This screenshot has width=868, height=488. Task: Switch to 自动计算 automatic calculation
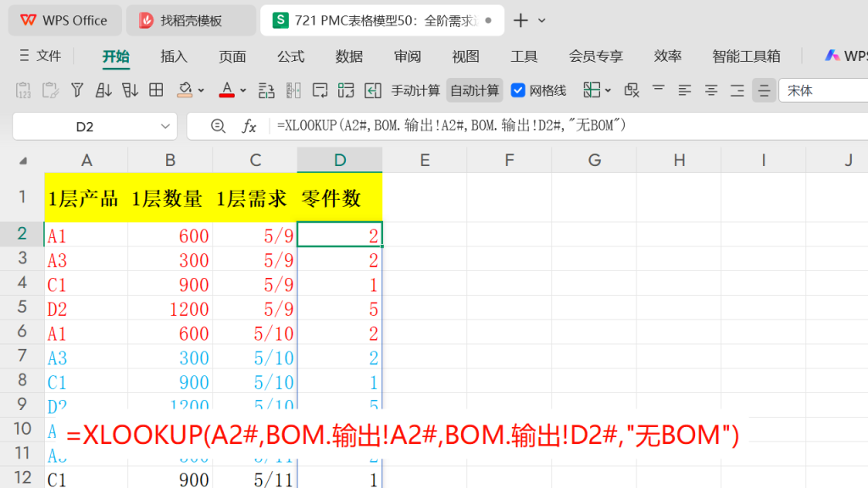(x=475, y=91)
